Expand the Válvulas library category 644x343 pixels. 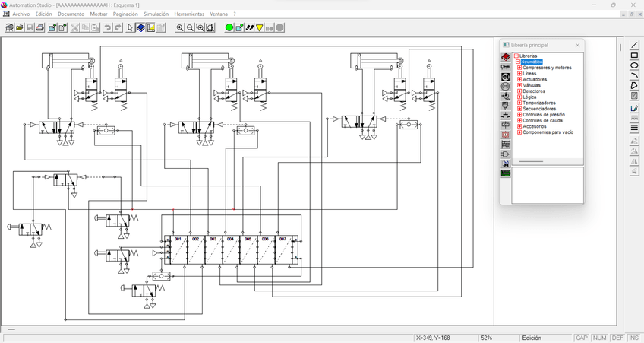point(519,85)
